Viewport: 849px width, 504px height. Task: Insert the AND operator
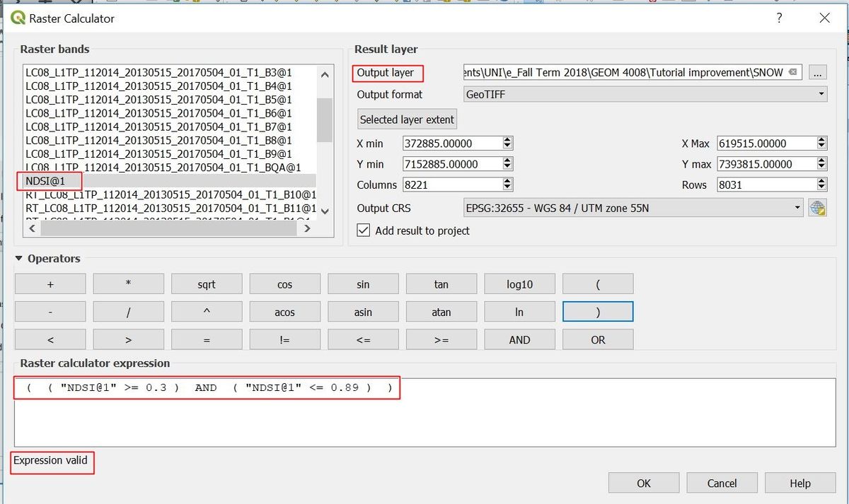click(519, 339)
